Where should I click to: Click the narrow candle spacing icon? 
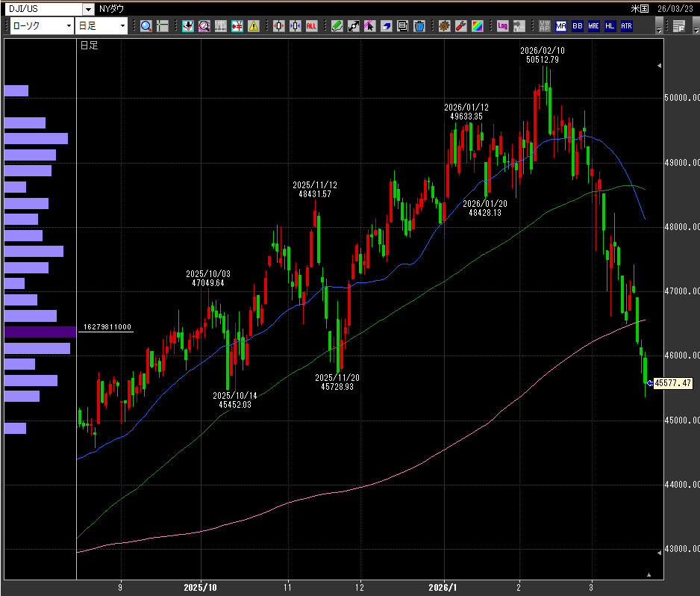click(x=295, y=26)
